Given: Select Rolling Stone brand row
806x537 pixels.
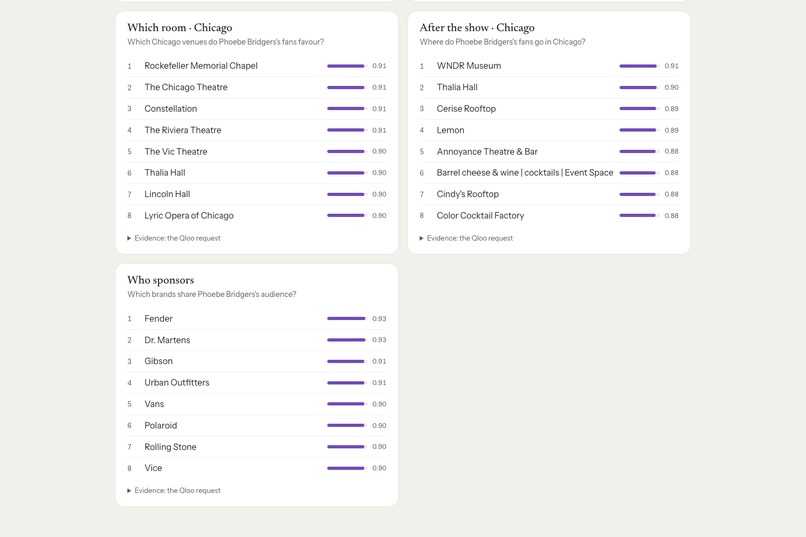Looking at the screenshot, I should tap(257, 447).
